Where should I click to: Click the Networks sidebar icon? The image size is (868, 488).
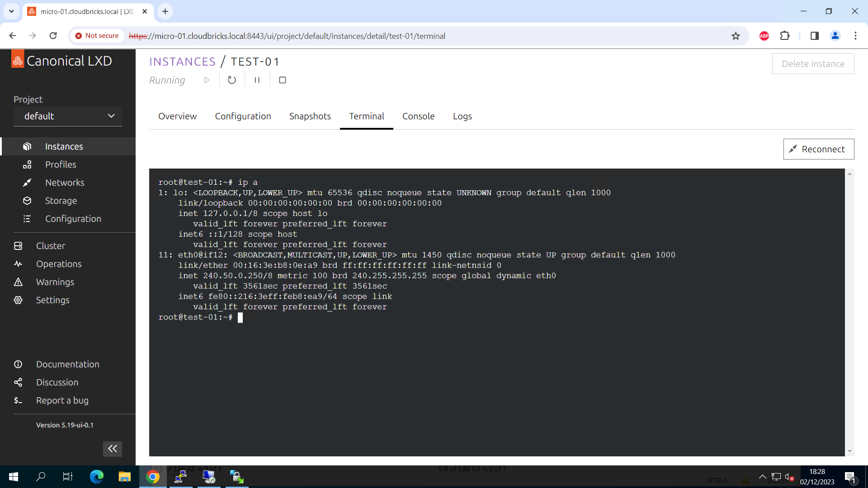[26, 183]
